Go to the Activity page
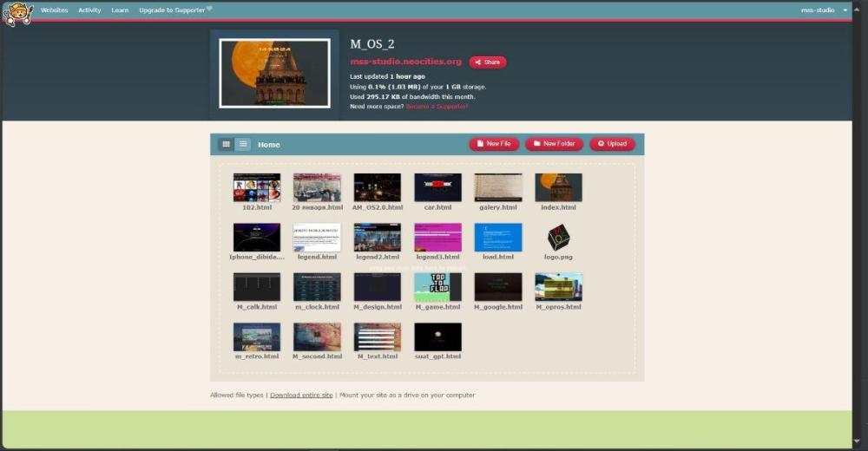The height and width of the screenshot is (451, 868). pyautogui.click(x=89, y=10)
